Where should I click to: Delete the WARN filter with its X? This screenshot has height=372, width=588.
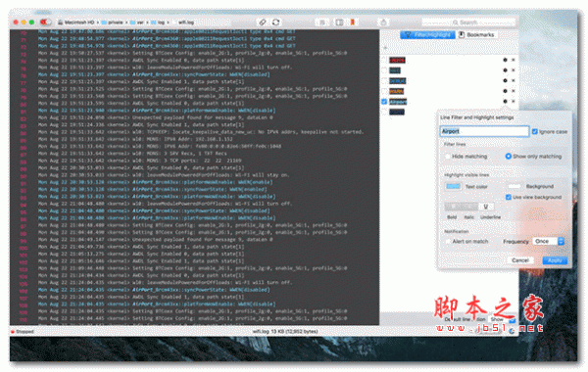pos(514,91)
